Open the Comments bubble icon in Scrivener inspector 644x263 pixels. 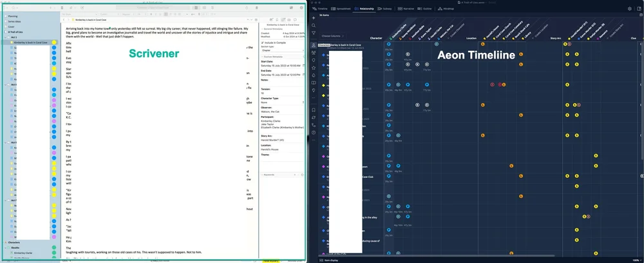(x=296, y=20)
